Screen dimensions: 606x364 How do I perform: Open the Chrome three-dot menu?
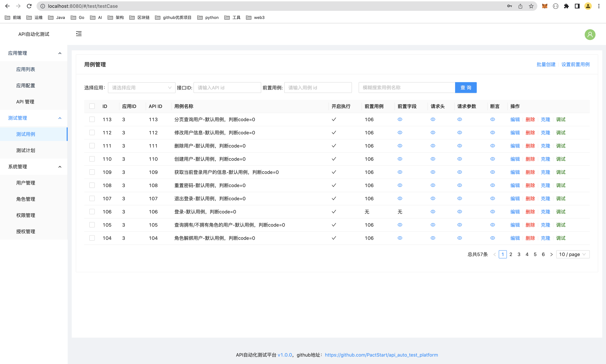tap(599, 6)
